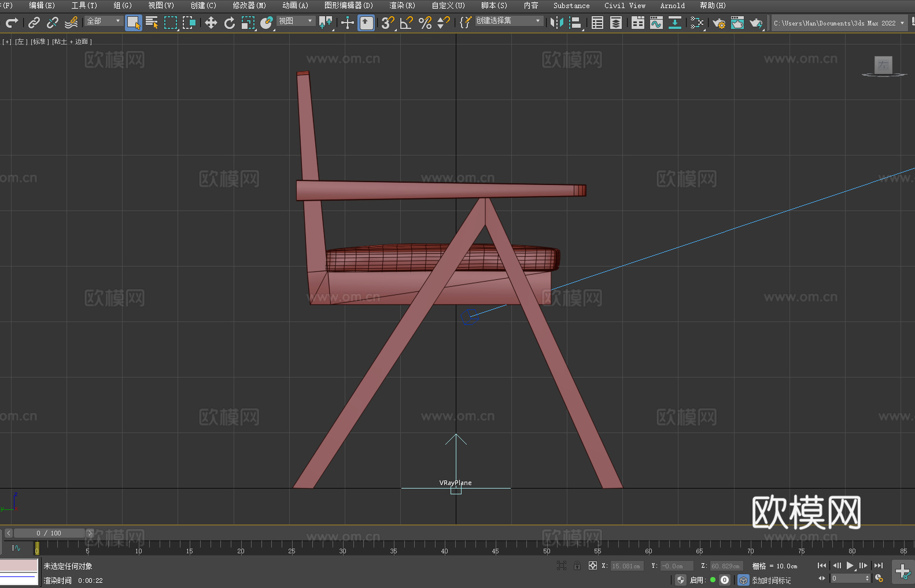Open the Curve Editor icon
915x588 pixels.
pyautogui.click(x=656, y=23)
